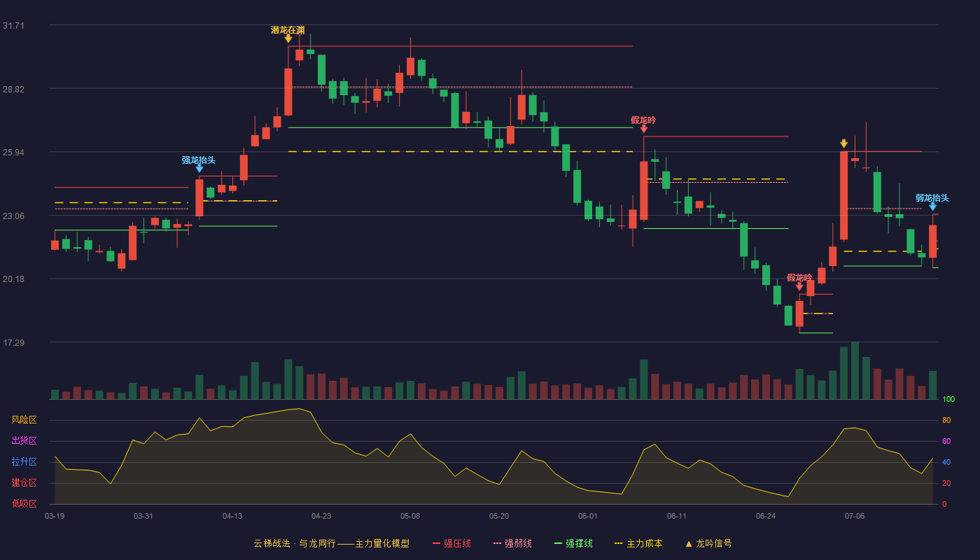Click the 03-19 date label
980x560 pixels.
55,516
